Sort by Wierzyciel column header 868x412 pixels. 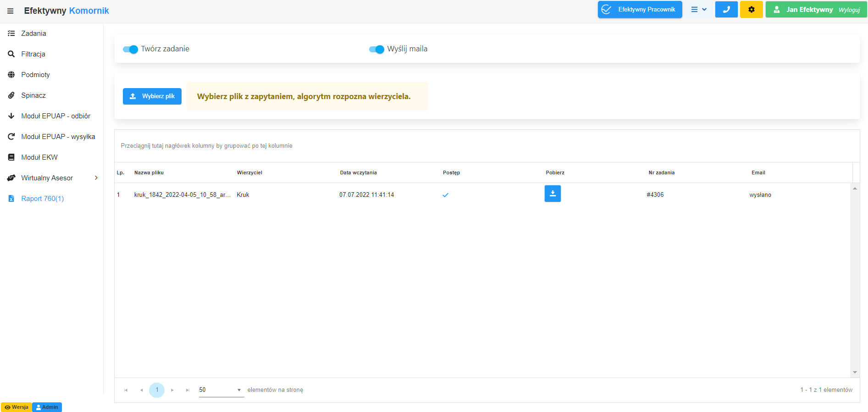[x=249, y=173]
